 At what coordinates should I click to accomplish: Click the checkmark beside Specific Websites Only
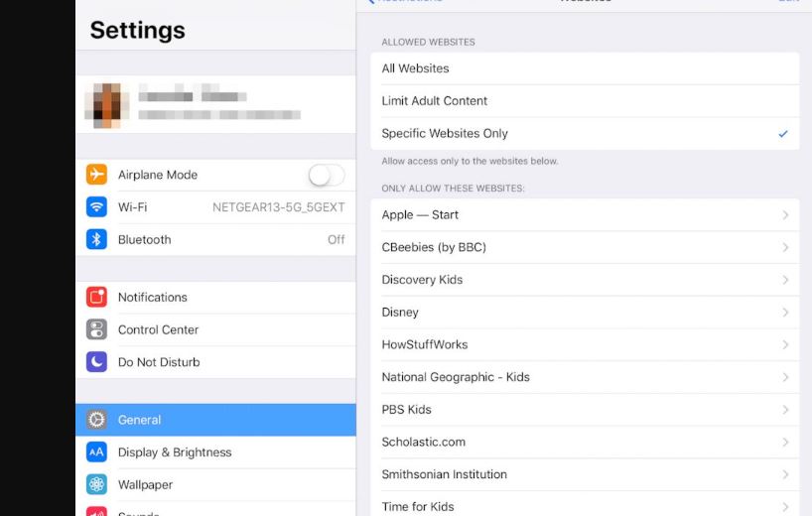(783, 134)
